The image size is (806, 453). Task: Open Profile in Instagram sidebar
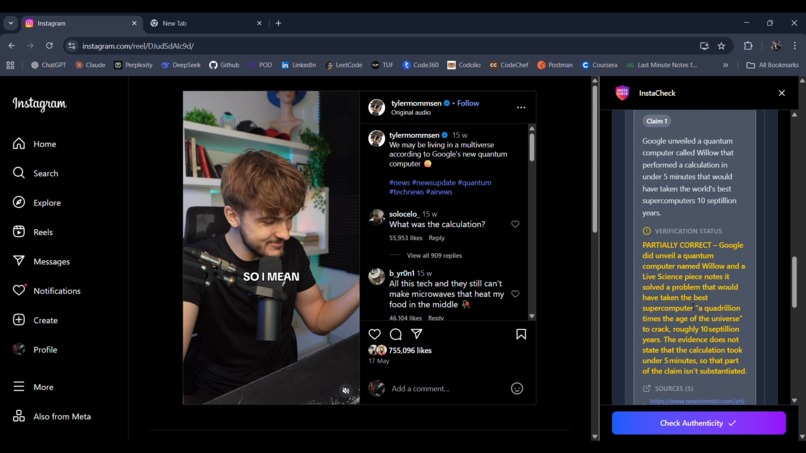point(34,349)
